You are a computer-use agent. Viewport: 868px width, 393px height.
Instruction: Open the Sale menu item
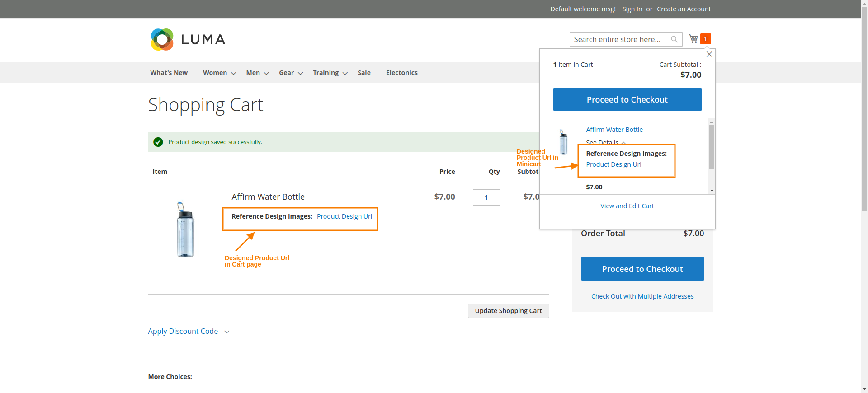[x=364, y=73]
